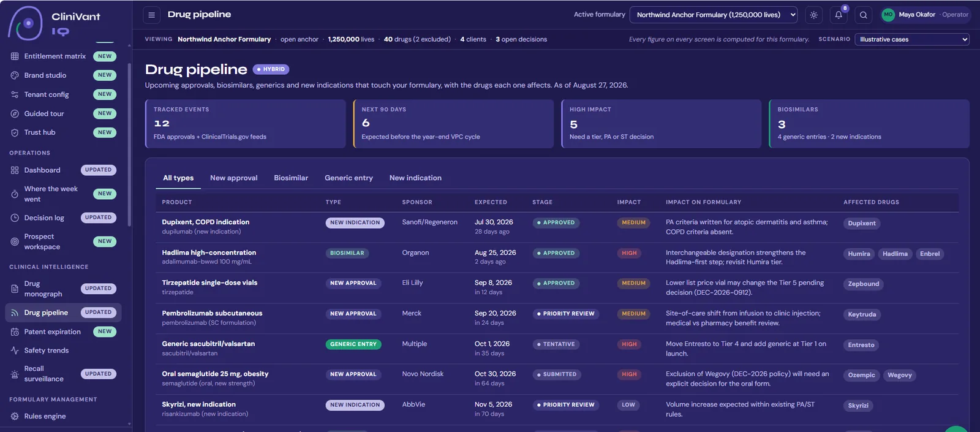Click the High Impact summary card
This screenshot has height=432, width=980.
(x=661, y=124)
